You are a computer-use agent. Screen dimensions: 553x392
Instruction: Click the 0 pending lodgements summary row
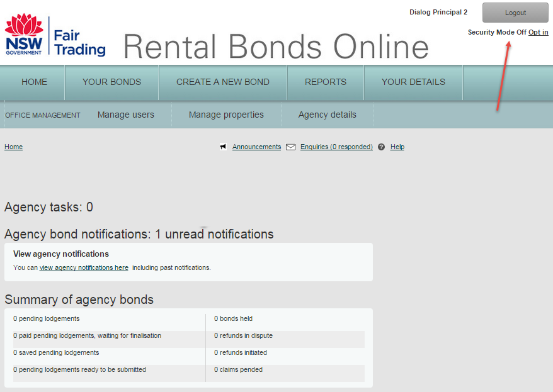click(47, 318)
